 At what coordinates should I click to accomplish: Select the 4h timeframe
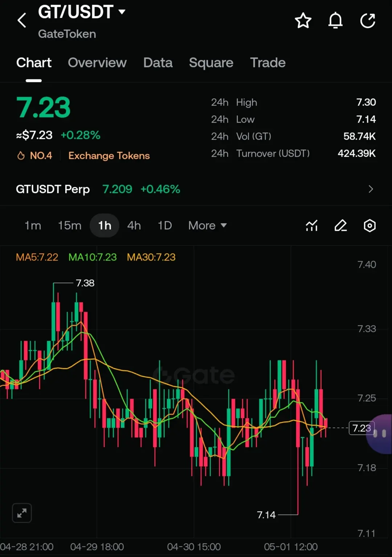click(x=134, y=225)
